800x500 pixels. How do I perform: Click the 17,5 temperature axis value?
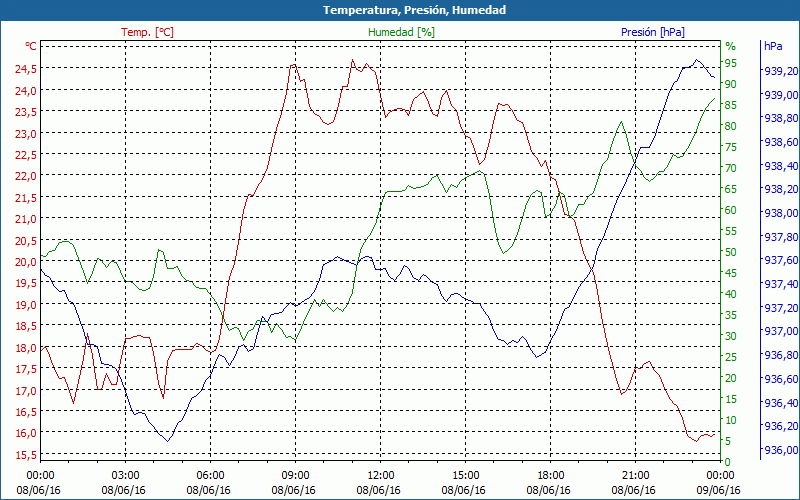click(x=26, y=369)
